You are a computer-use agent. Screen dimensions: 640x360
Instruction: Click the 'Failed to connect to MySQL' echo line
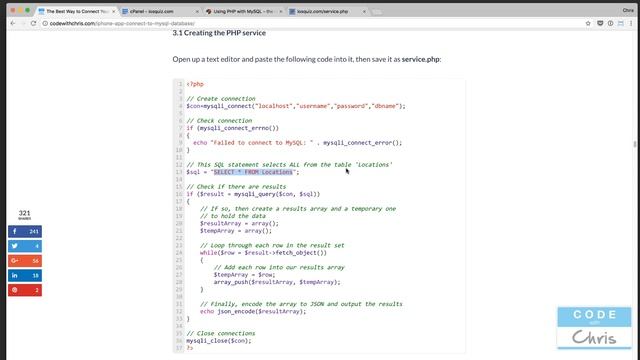298,143
